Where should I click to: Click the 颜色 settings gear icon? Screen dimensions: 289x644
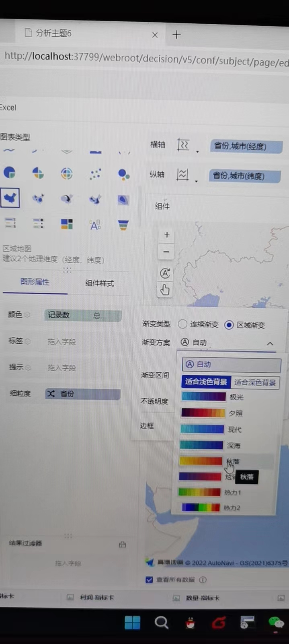point(27,315)
